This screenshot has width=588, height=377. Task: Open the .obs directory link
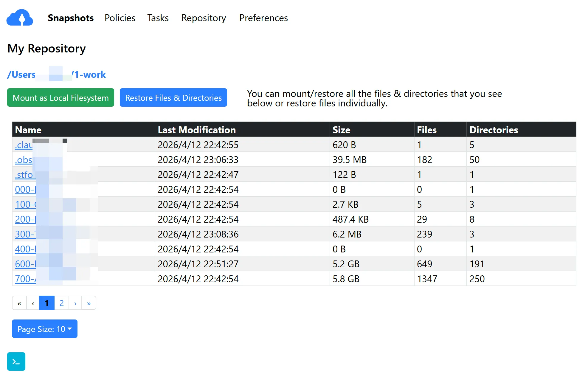[x=24, y=160]
